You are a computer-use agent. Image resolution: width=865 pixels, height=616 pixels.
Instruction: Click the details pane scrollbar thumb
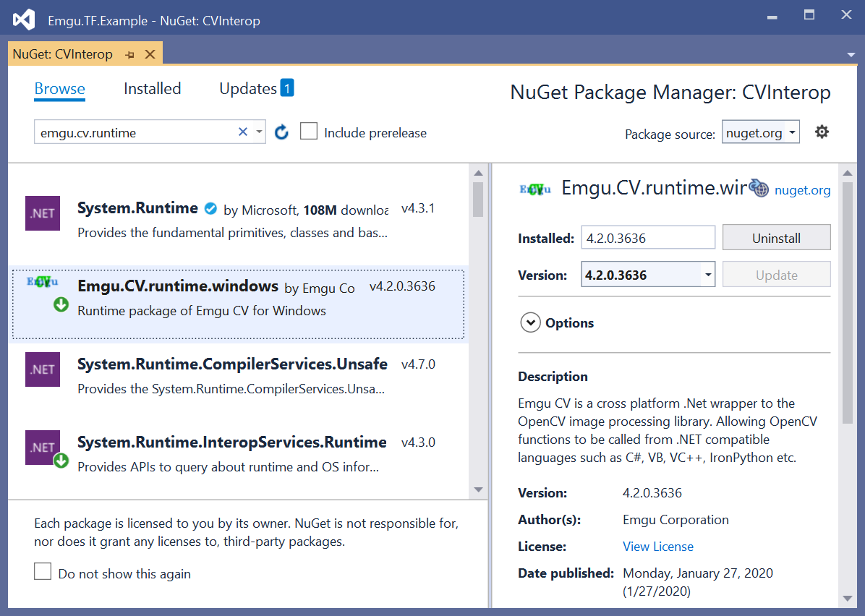tap(848, 303)
